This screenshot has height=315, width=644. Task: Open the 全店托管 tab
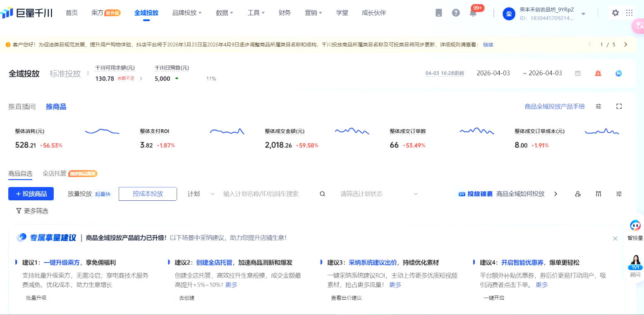click(55, 173)
